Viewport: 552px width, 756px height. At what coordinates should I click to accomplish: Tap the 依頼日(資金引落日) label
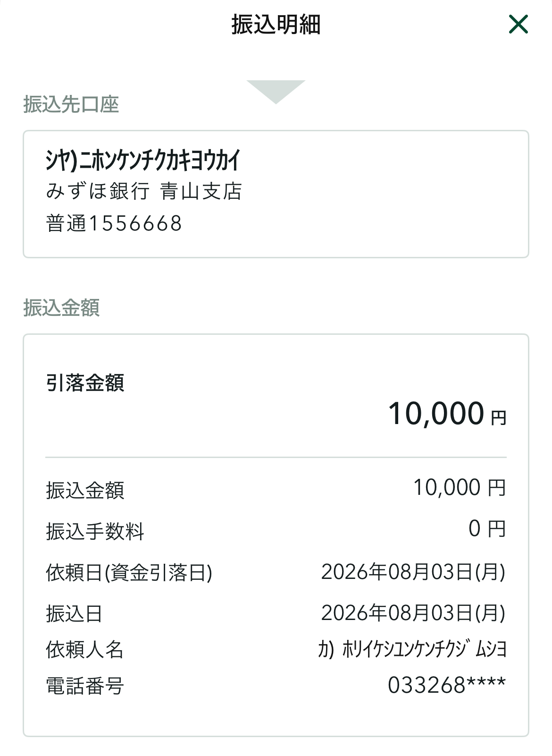click(x=129, y=573)
